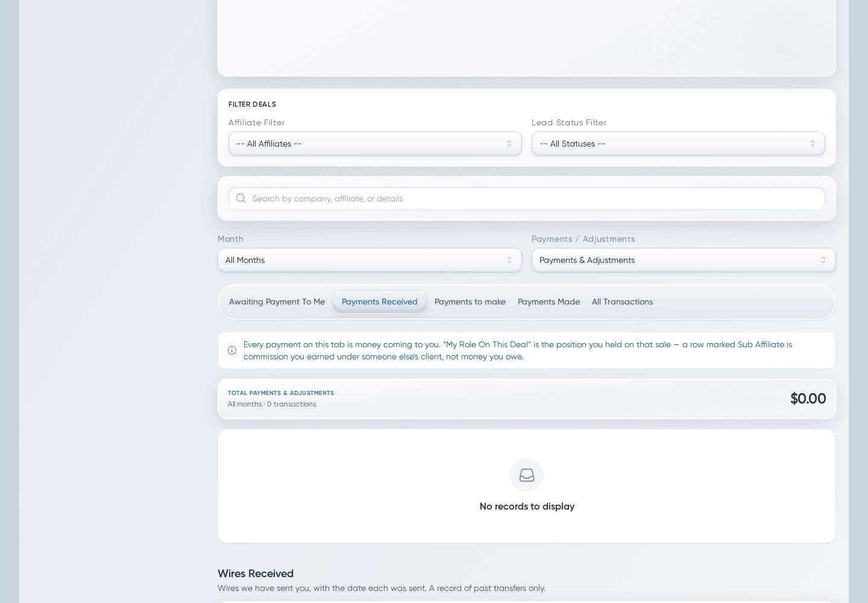This screenshot has width=868, height=603.
Task: Open the Payments Made tab
Action: tap(549, 301)
